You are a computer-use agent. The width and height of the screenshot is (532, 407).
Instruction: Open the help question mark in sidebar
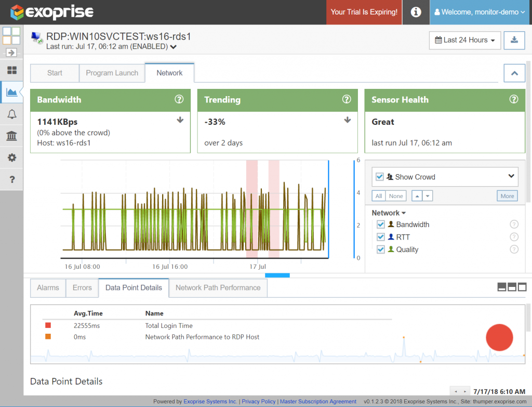[x=12, y=179]
